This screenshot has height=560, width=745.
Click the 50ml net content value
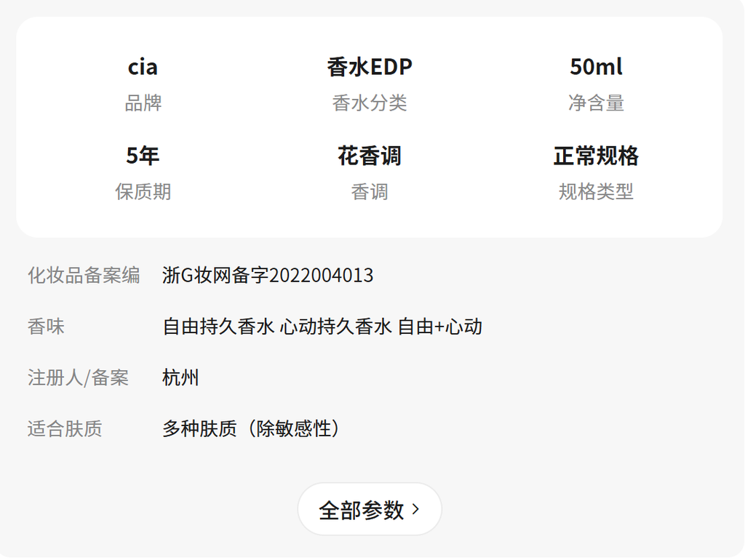(596, 67)
